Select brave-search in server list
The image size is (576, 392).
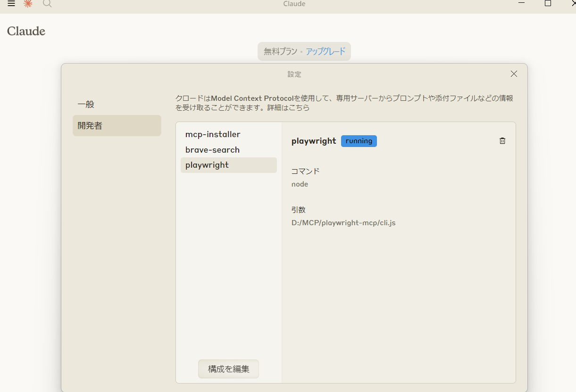[229, 150]
